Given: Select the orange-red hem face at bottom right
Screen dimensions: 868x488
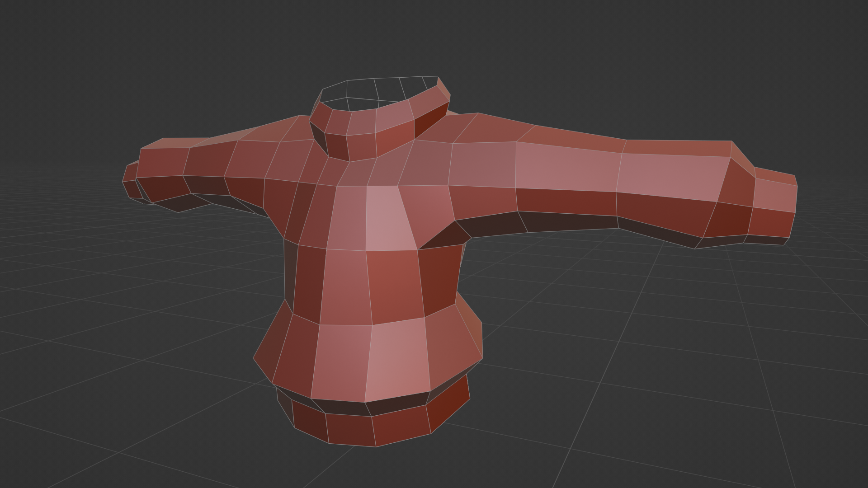Looking at the screenshot, I should point(448,402).
